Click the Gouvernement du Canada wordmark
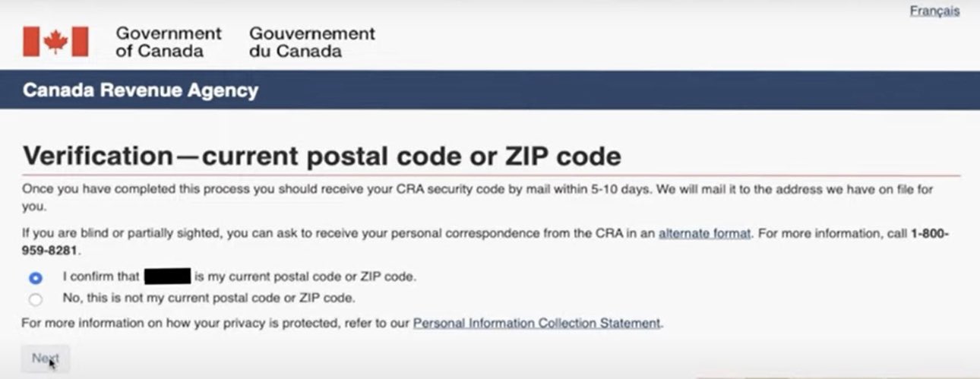Screen dimensions: 980x379 pyautogui.click(x=312, y=43)
